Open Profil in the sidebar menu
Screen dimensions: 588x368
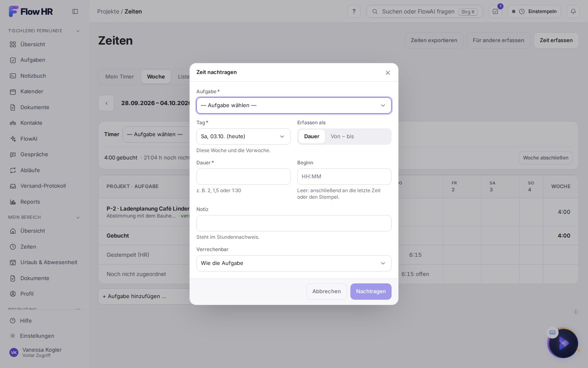coord(44,294)
